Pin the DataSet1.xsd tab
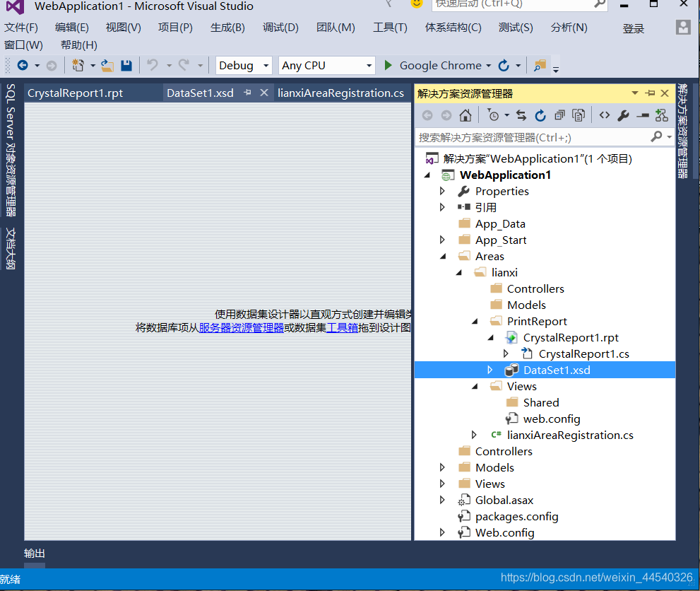Screen dimensions: 700x591 (247, 93)
